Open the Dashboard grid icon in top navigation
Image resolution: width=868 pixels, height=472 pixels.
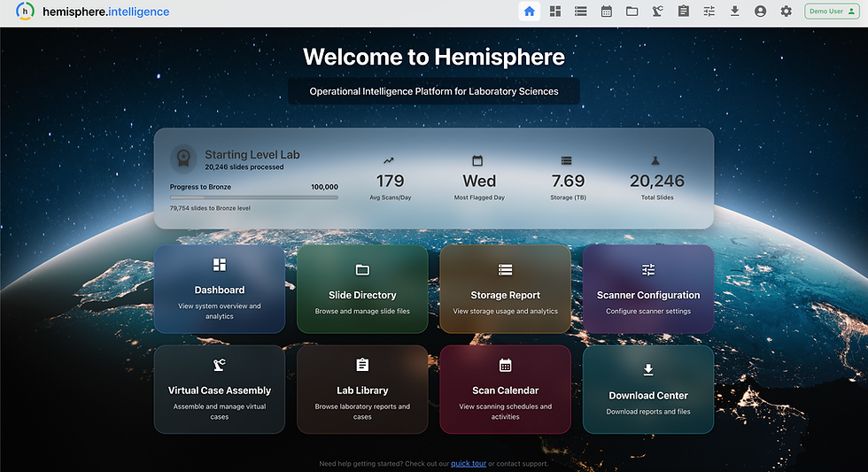[x=555, y=11]
